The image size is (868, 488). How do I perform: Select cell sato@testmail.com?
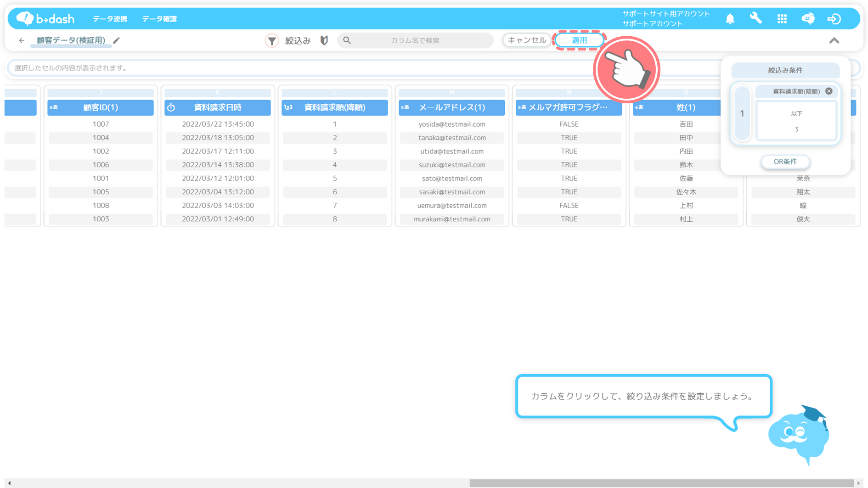[452, 178]
